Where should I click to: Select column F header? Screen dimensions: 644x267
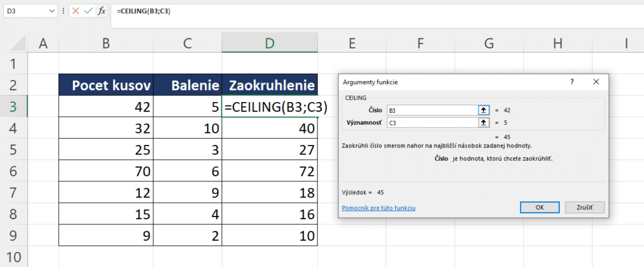[420, 43]
